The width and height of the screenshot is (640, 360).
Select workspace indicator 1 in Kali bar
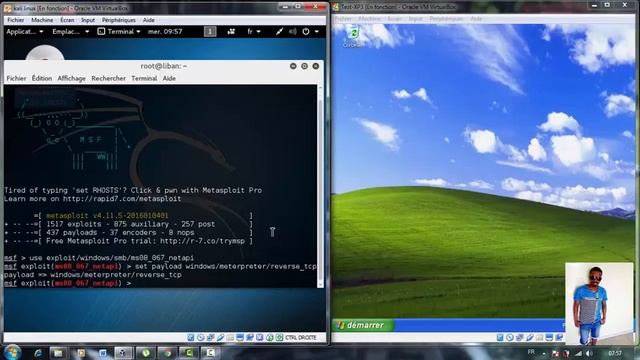210,31
